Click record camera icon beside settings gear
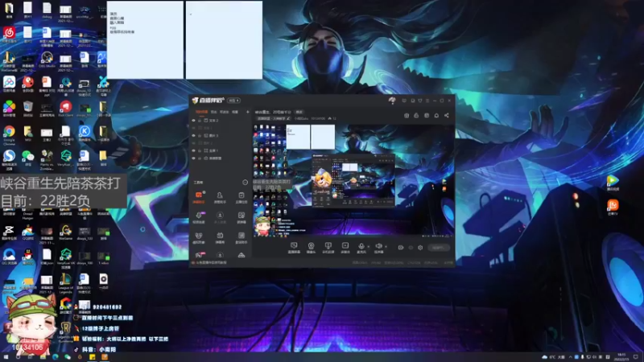The width and height of the screenshot is (644, 362). coord(401,248)
